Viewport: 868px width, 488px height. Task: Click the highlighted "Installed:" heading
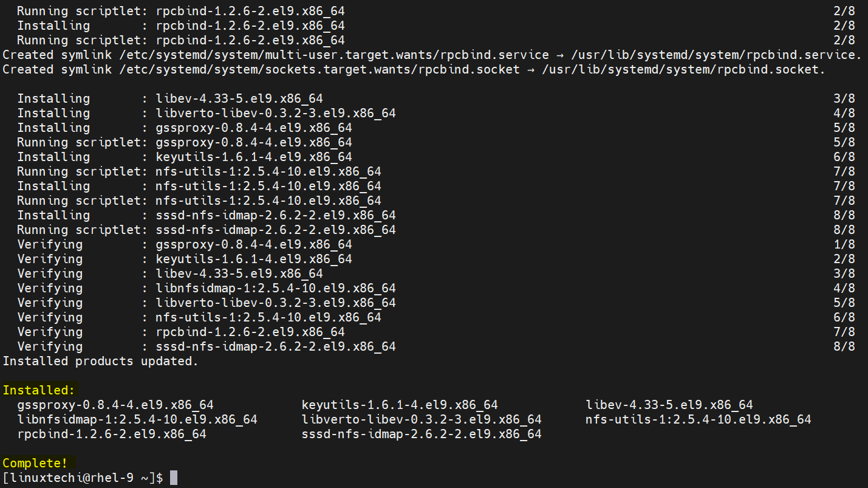coord(39,390)
